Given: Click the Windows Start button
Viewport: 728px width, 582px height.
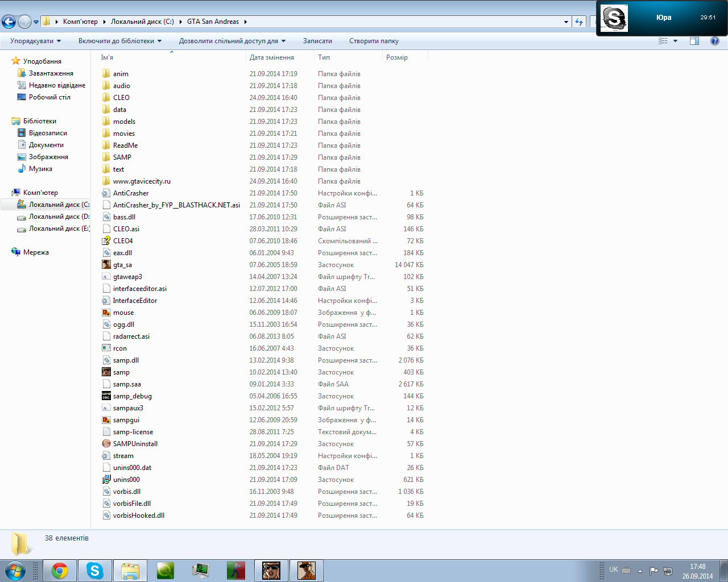Looking at the screenshot, I should (x=15, y=571).
